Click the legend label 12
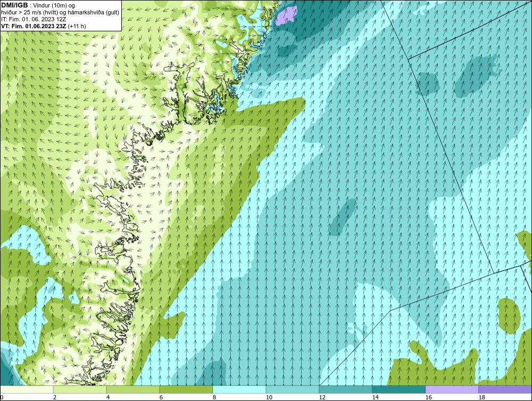This screenshot has height=401, width=532. point(322,398)
